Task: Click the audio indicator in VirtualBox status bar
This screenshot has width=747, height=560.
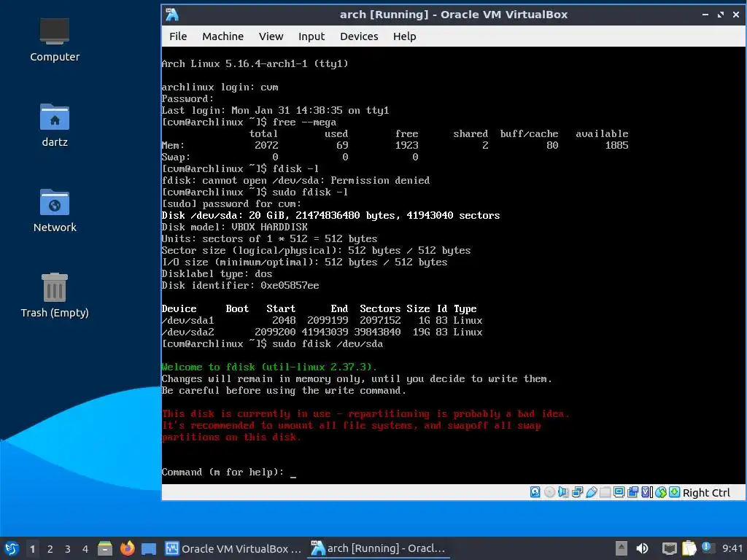Action: (x=563, y=492)
